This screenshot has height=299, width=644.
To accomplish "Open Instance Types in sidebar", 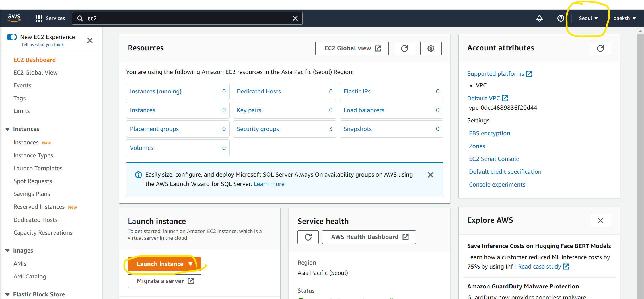I will click(x=33, y=155).
